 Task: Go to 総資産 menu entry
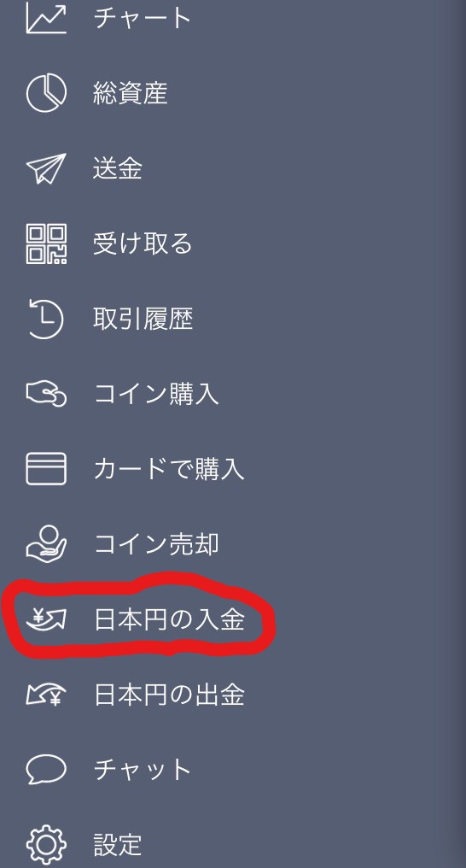(x=130, y=92)
